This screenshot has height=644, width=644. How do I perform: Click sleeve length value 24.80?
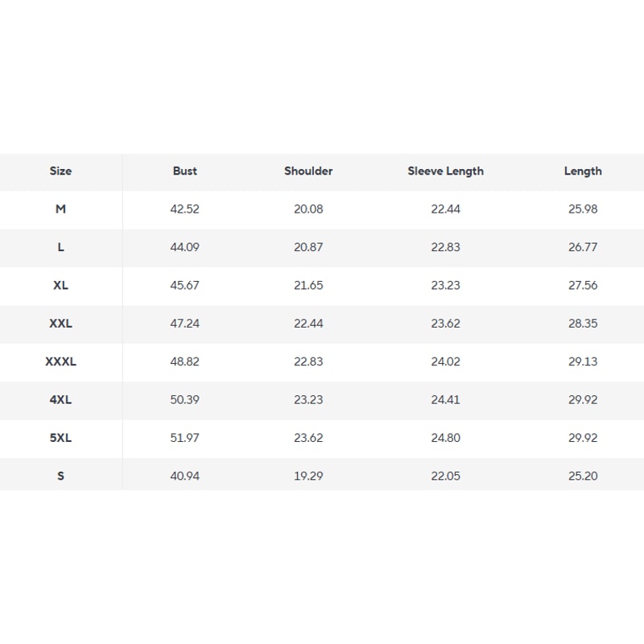445,438
